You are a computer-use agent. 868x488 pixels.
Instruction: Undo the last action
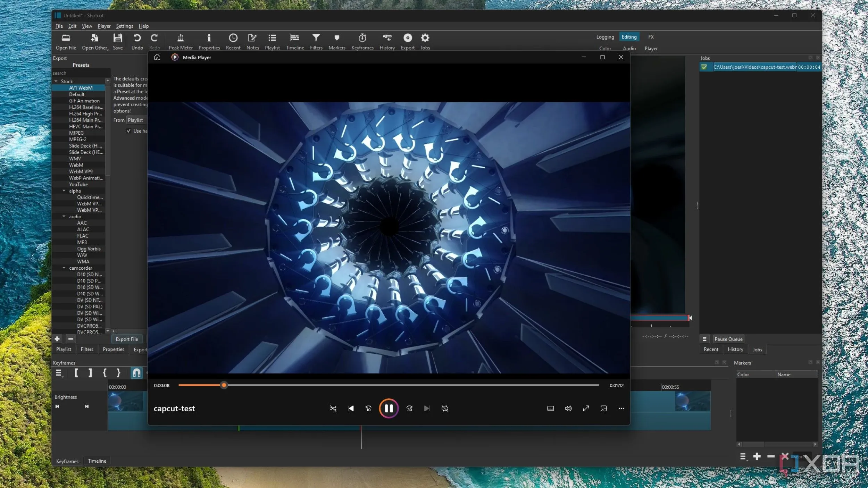tap(137, 42)
